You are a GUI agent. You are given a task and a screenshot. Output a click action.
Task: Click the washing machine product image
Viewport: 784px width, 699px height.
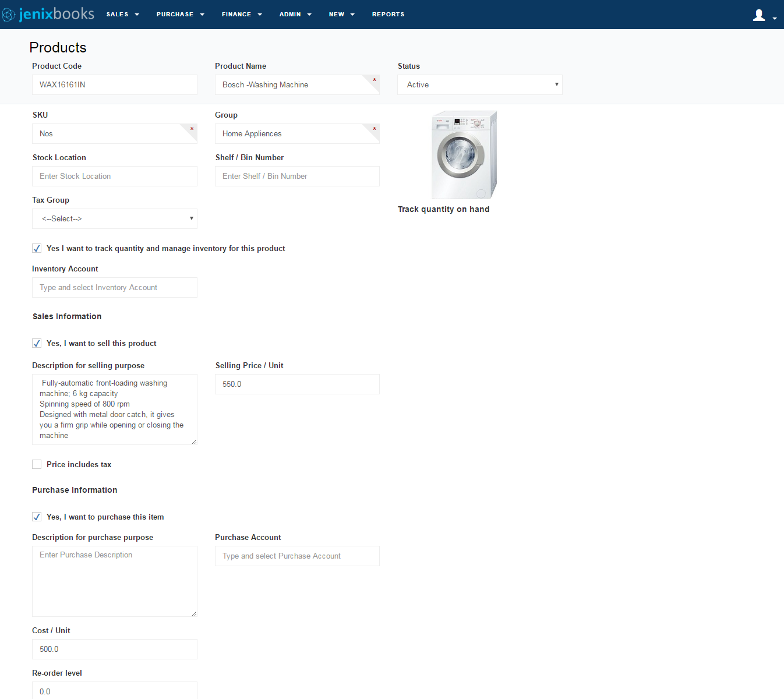(464, 155)
